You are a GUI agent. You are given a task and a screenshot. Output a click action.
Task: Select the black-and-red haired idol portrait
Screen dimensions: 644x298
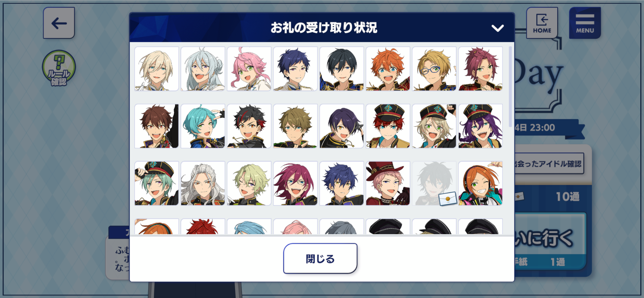(x=249, y=126)
